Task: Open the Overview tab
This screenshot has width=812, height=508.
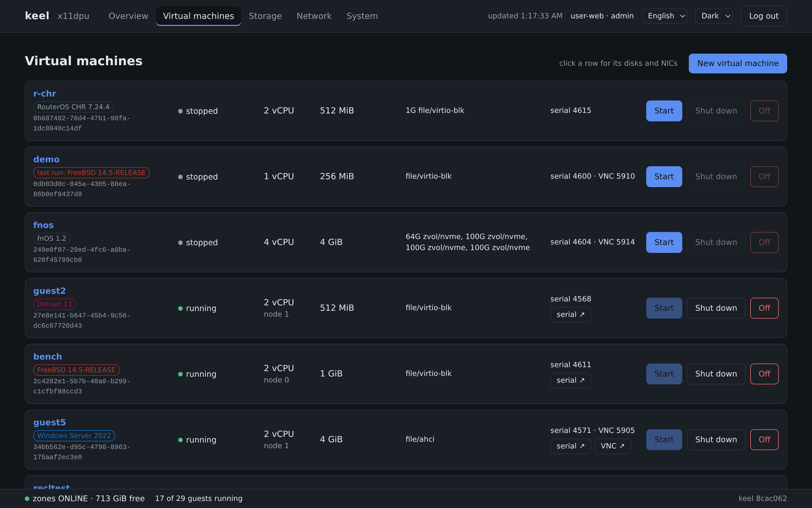Action: 128,16
